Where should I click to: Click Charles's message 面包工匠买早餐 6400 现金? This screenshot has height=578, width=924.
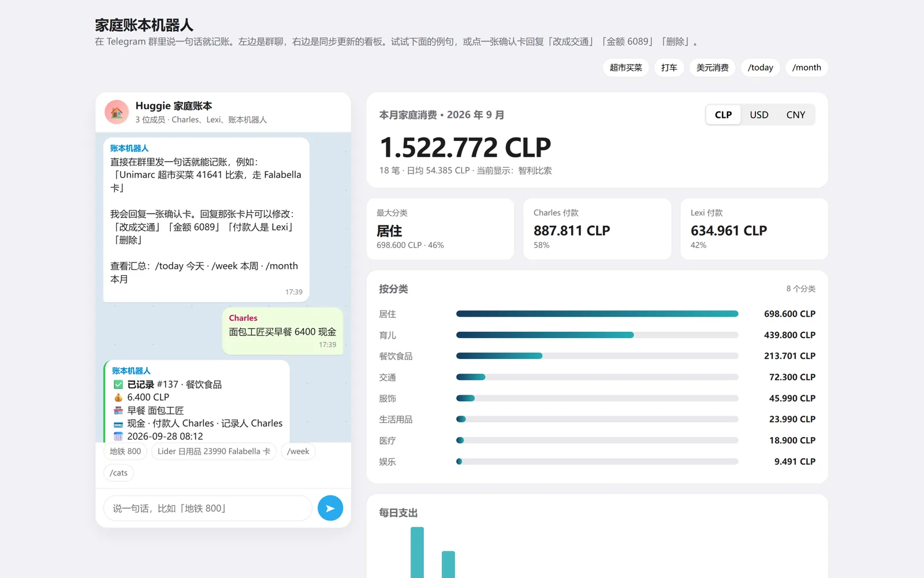(282, 331)
